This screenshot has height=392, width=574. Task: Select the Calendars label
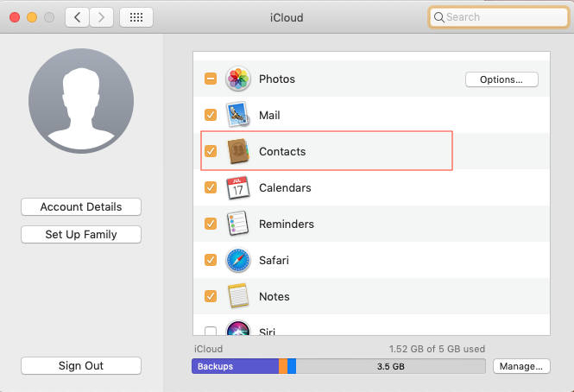point(285,187)
